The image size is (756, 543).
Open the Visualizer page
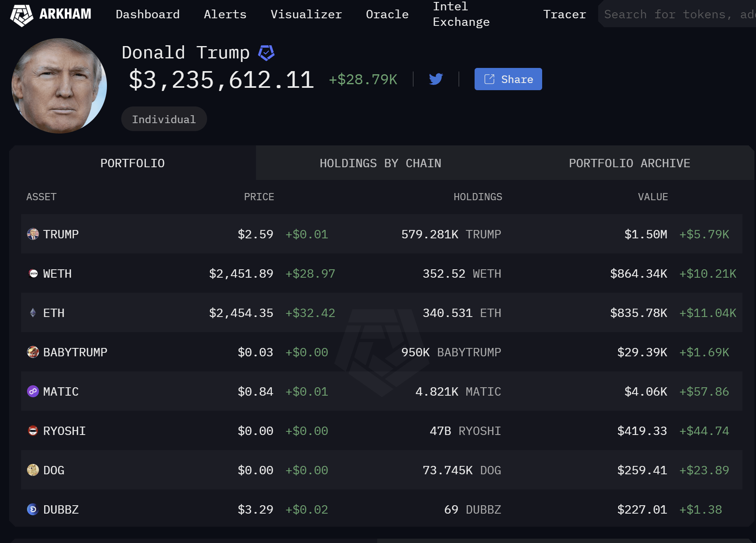(306, 14)
